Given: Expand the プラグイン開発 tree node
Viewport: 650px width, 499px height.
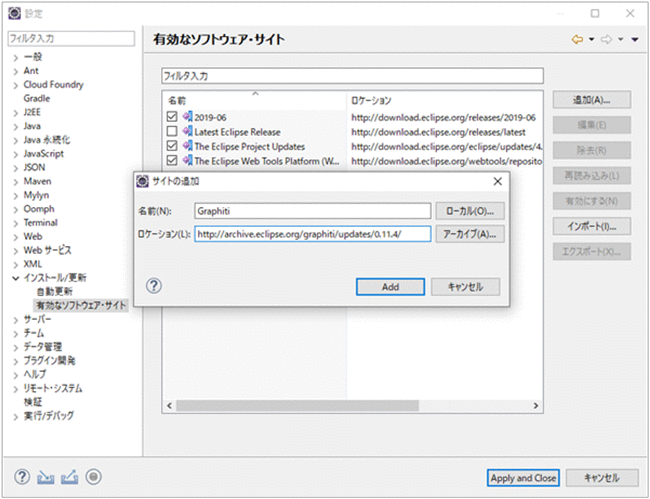Looking at the screenshot, I should pyautogui.click(x=16, y=361).
